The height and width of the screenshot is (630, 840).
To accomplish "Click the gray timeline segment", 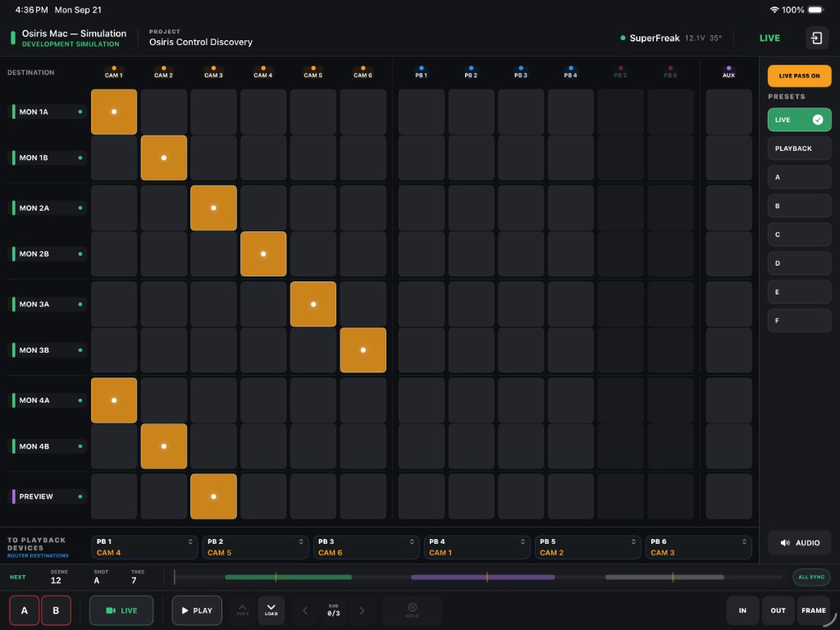I will [x=664, y=577].
